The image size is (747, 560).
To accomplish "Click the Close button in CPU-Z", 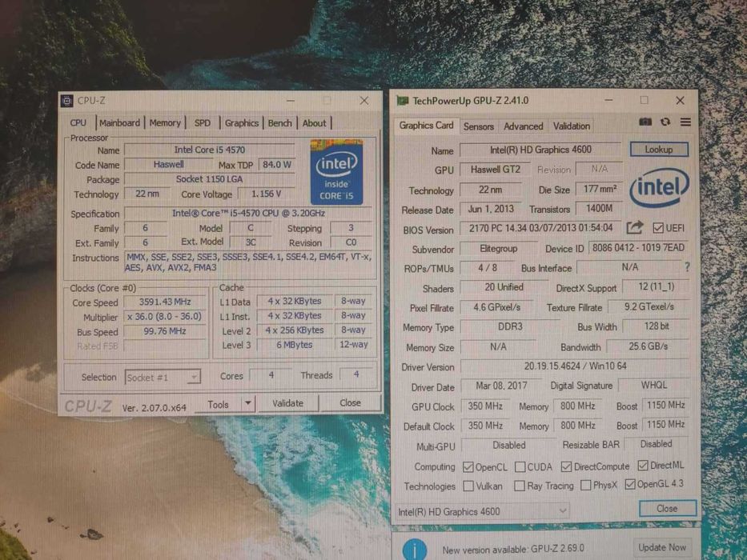I will coord(350,403).
